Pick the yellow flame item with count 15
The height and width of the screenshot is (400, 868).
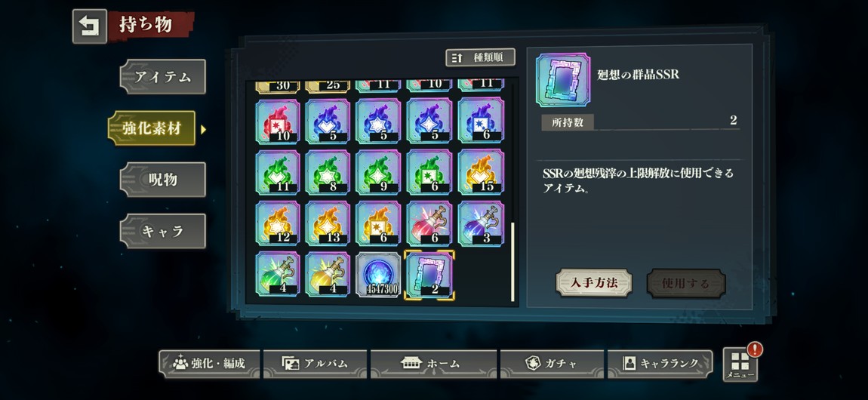tap(481, 172)
